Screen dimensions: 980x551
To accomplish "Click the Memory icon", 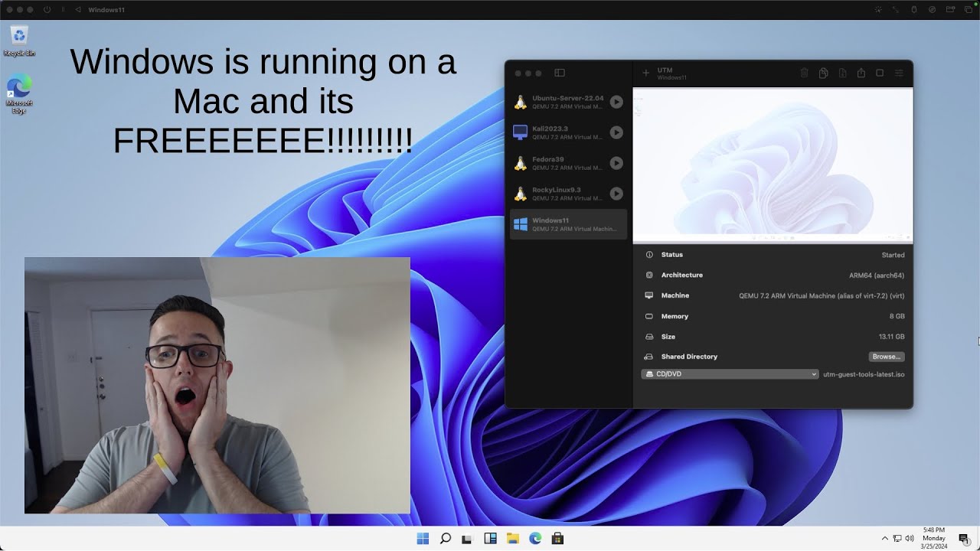I will click(649, 316).
